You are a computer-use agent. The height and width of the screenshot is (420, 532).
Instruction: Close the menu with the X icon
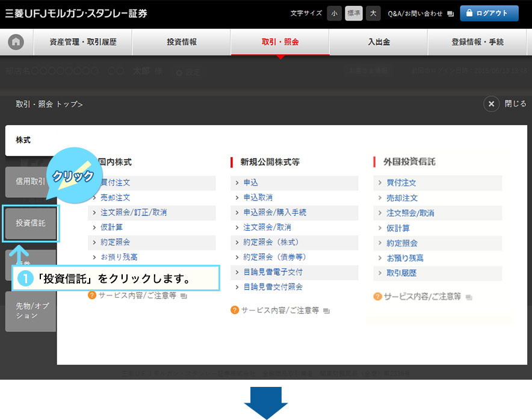point(491,104)
